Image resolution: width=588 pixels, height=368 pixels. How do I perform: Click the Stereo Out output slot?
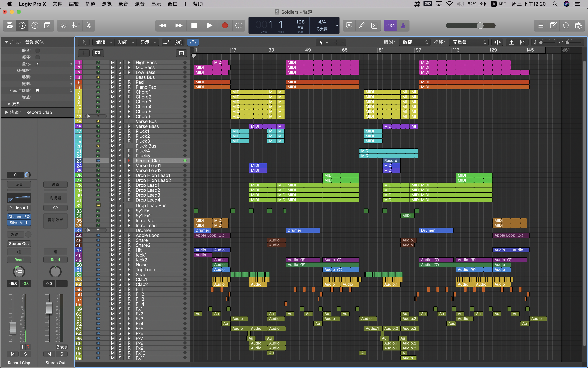[19, 244]
